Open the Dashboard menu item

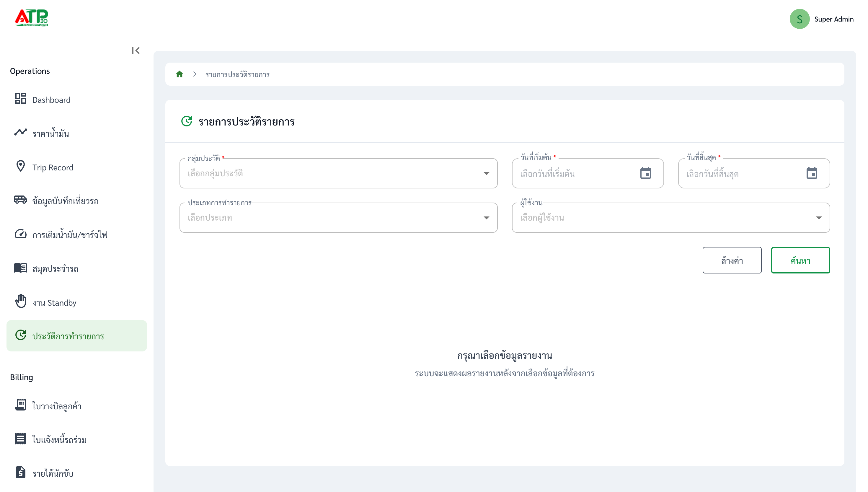point(77,100)
